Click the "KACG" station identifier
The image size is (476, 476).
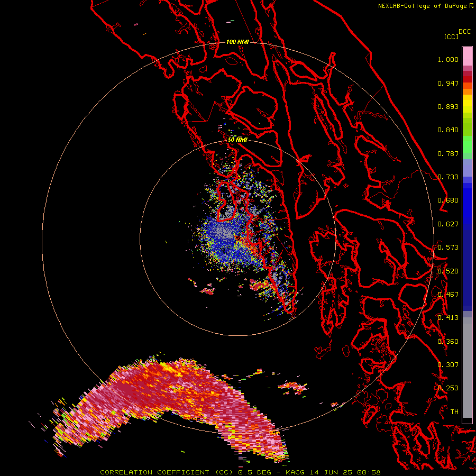[x=295, y=472]
